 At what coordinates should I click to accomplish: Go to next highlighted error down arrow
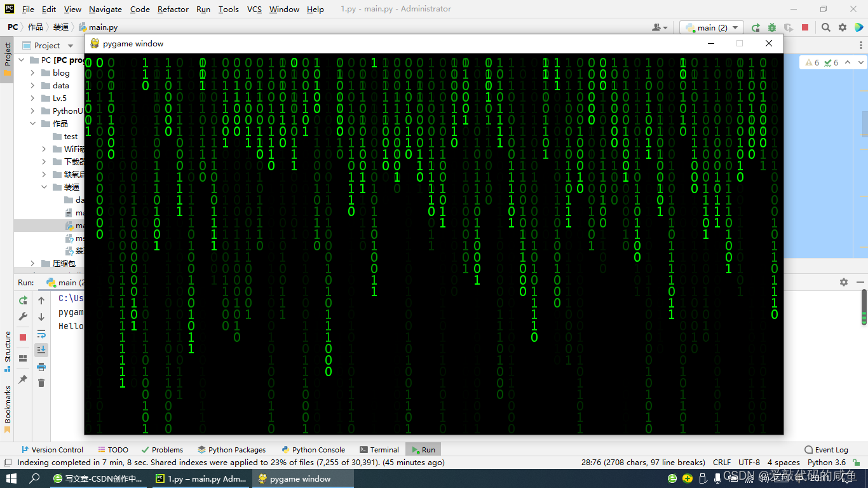861,62
